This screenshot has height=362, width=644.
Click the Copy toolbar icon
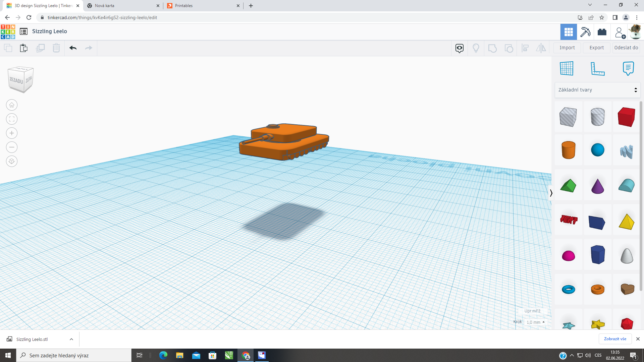[8, 48]
